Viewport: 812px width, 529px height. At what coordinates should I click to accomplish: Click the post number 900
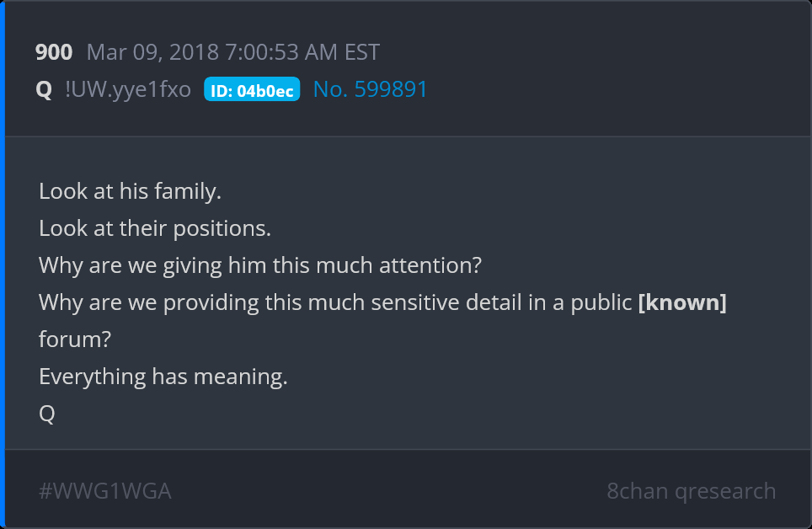coord(54,52)
